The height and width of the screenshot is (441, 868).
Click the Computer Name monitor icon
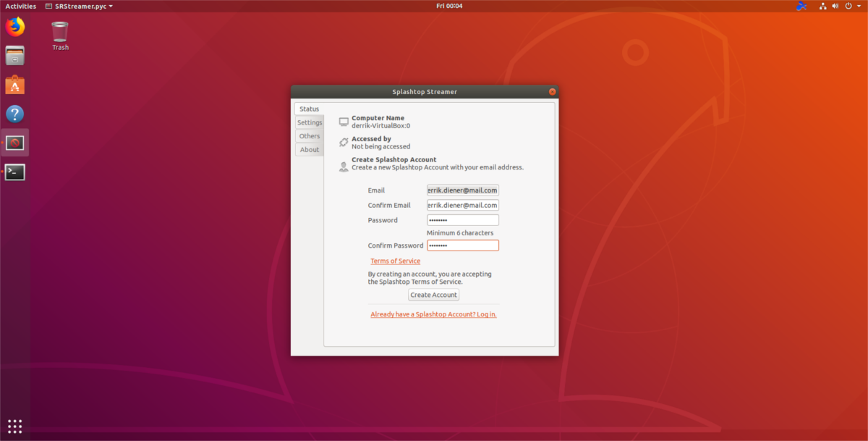pos(344,122)
